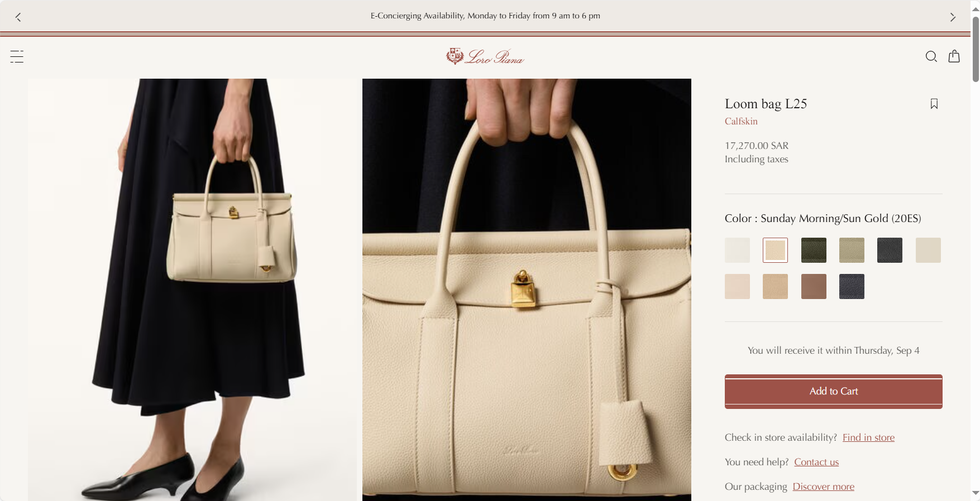Select the navy swatch in second row
Image resolution: width=980 pixels, height=501 pixels.
[x=852, y=286]
